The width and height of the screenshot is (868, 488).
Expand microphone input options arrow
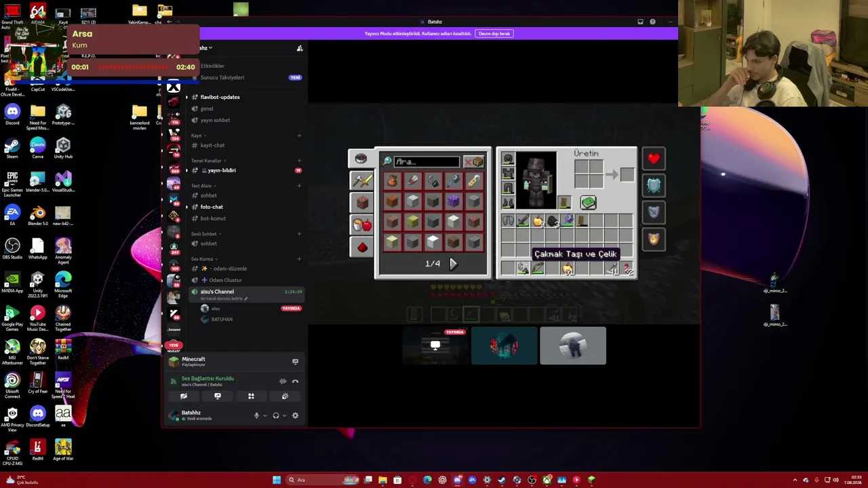coord(264,415)
